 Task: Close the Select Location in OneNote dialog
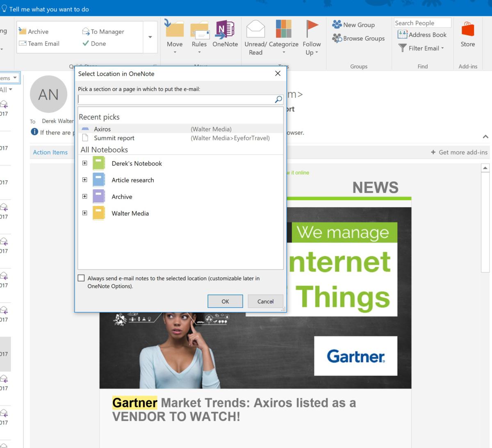coord(278,73)
